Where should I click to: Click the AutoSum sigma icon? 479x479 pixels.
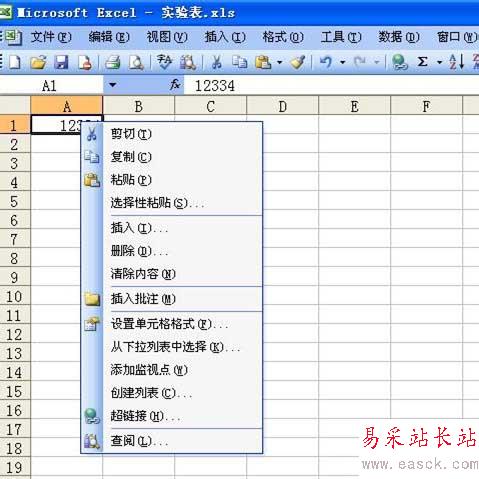coord(423,62)
